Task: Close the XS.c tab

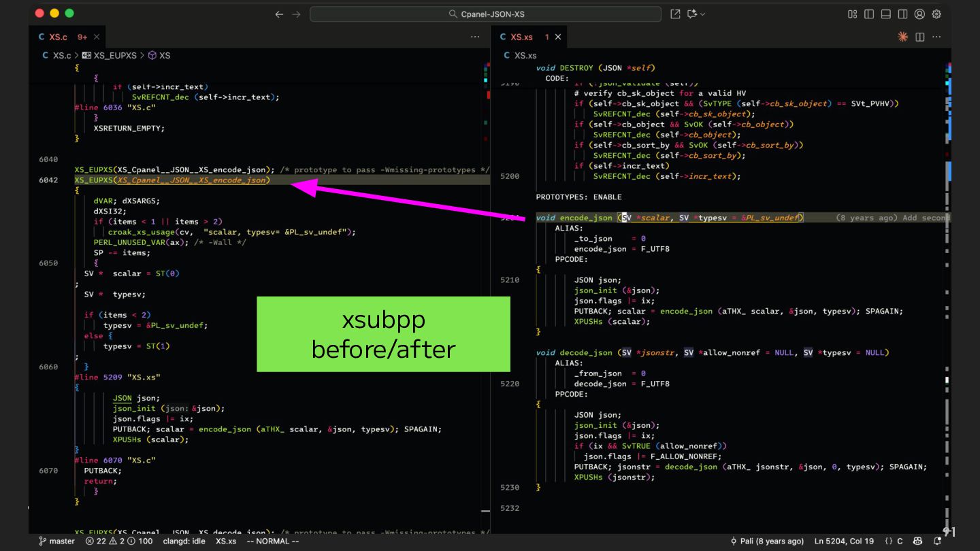Action: (x=97, y=37)
